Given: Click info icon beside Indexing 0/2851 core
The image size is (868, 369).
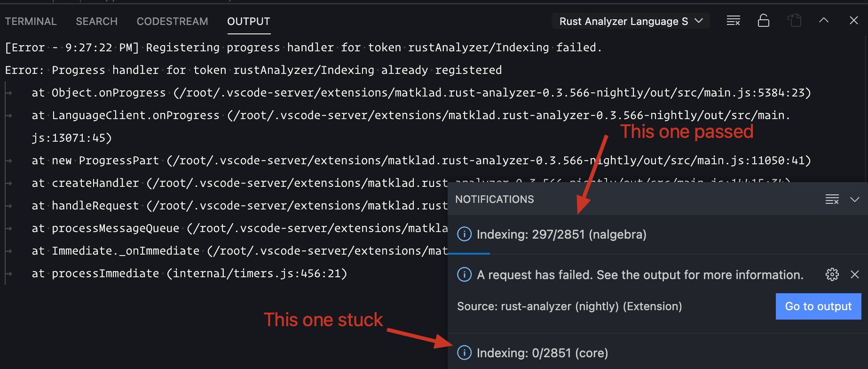Looking at the screenshot, I should [464, 353].
